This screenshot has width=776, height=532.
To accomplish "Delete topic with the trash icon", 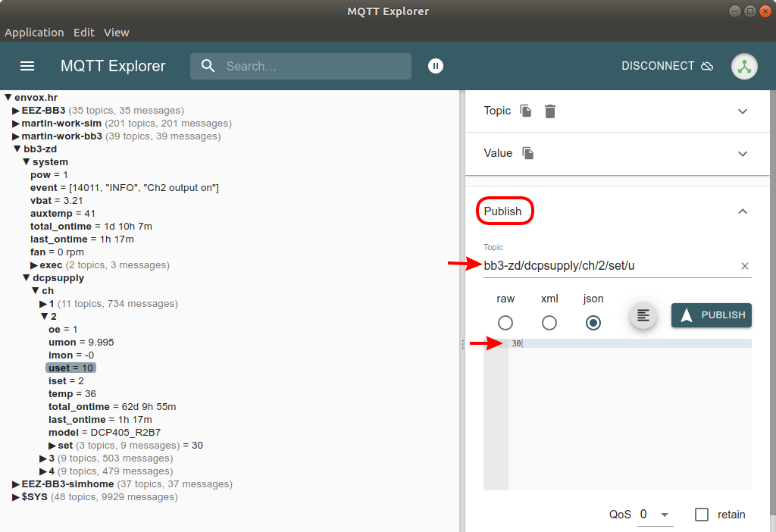I will coord(550,111).
